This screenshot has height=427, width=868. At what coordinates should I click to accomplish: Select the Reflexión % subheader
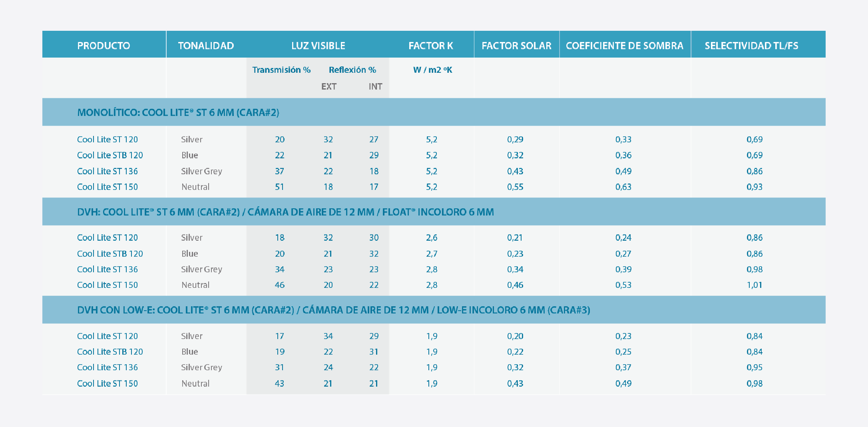click(x=352, y=70)
